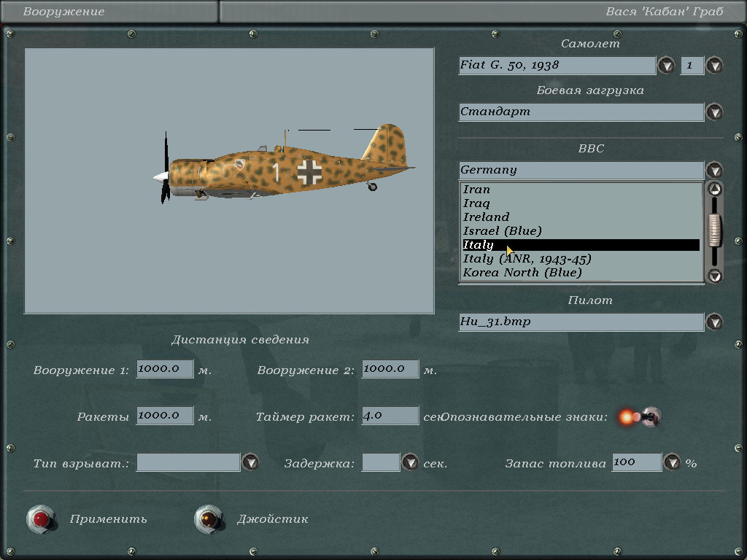Click the Hu_31.bmp pilot field
The width and height of the screenshot is (747, 560).
pyautogui.click(x=581, y=322)
